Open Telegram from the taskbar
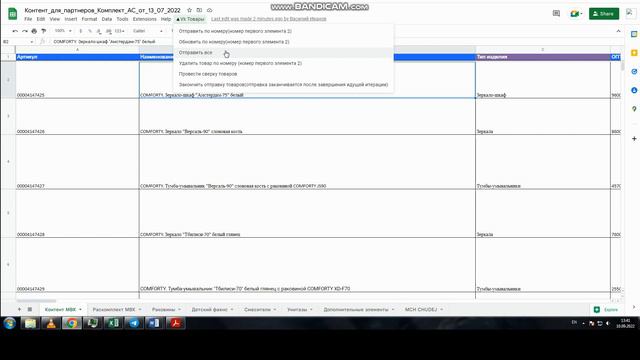The image size is (640, 360). 134,323
